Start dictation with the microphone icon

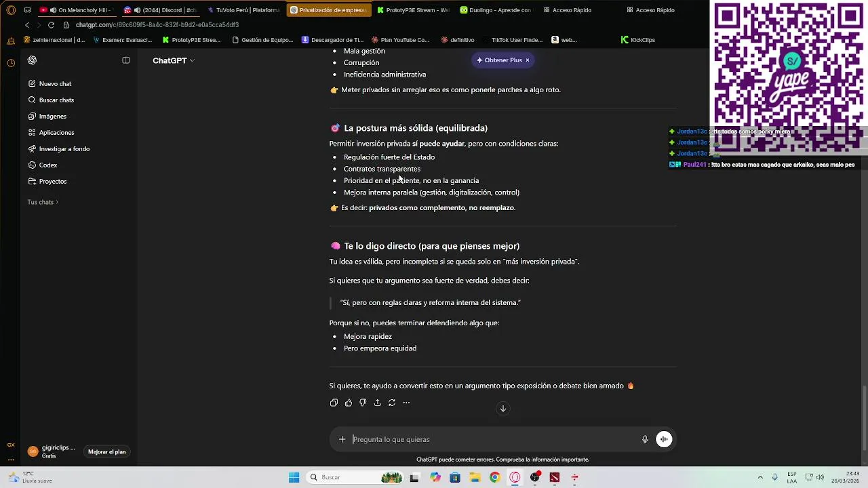tap(645, 439)
